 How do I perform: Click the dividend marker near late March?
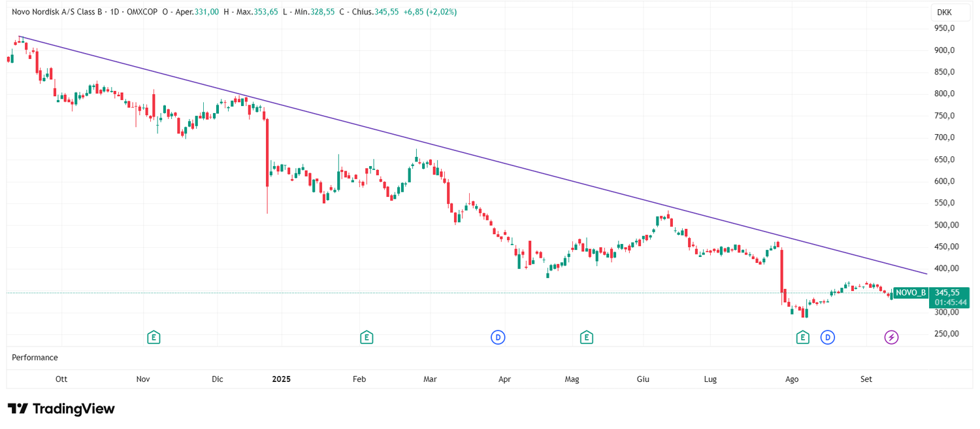coord(498,337)
